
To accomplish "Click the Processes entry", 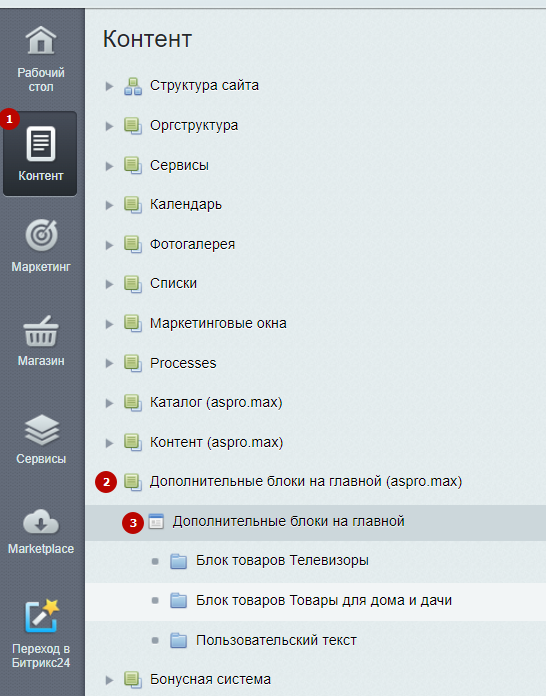I will [183, 364].
